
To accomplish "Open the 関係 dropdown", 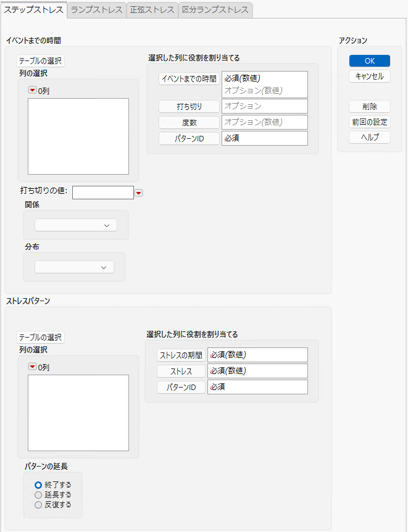I will [x=76, y=225].
